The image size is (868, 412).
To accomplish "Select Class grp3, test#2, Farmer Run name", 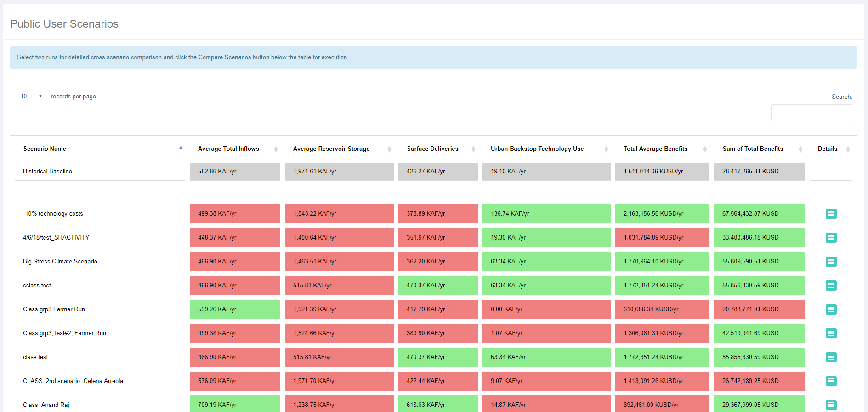I will 64,333.
